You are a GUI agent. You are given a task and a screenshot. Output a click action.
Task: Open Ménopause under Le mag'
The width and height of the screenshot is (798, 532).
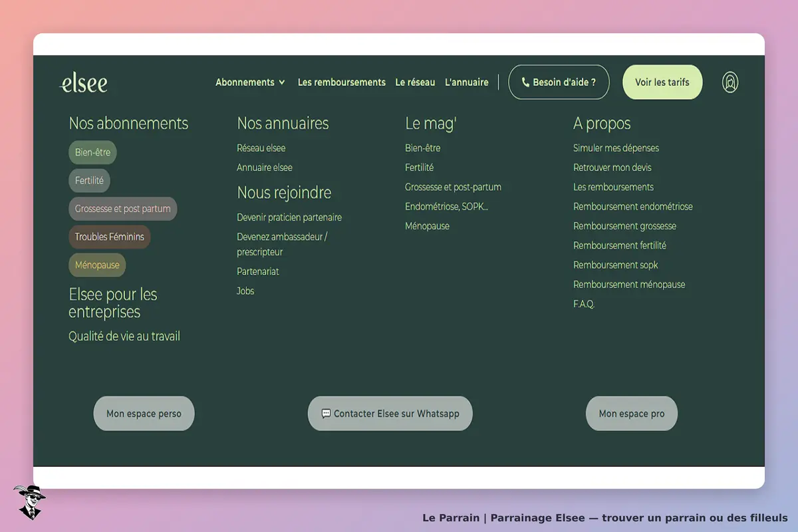[427, 226]
